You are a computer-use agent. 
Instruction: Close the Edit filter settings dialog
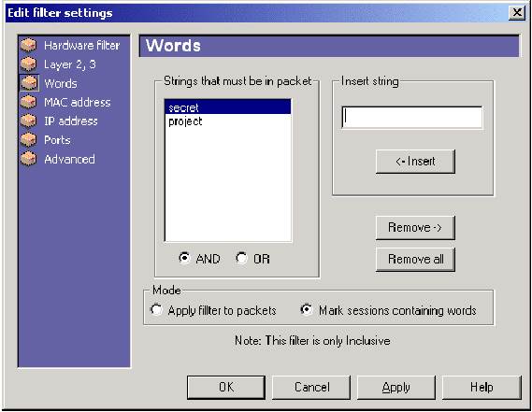tap(517, 13)
